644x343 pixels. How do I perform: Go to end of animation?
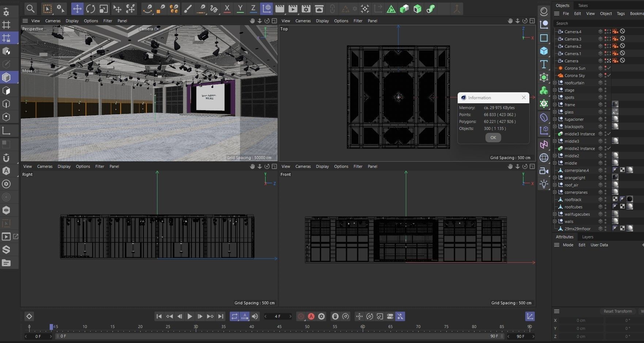coord(220,316)
